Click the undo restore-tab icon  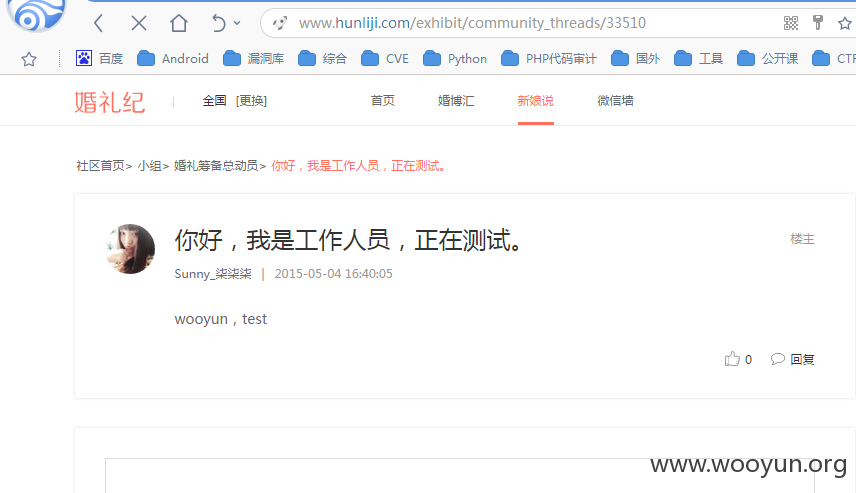click(x=218, y=23)
